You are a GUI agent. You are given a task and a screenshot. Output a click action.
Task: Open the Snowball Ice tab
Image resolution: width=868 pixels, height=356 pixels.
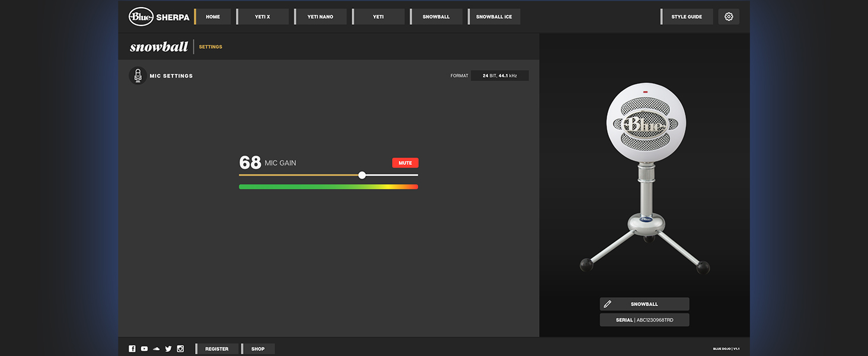pyautogui.click(x=494, y=17)
